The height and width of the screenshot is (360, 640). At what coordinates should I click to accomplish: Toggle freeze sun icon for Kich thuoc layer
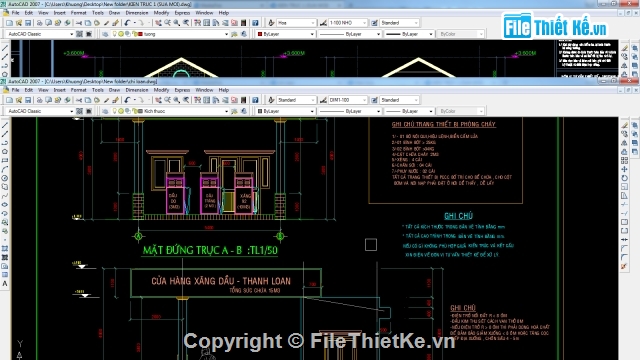pos(121,111)
